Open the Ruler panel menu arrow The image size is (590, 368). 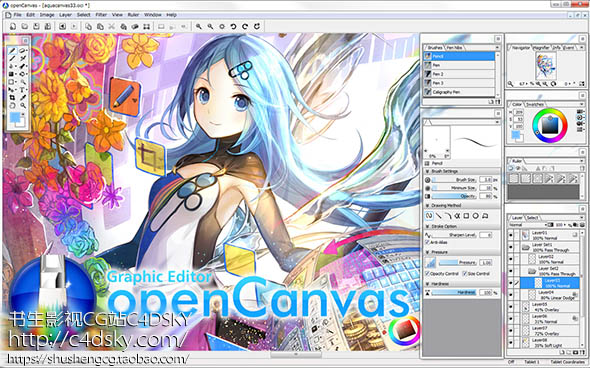(582, 161)
